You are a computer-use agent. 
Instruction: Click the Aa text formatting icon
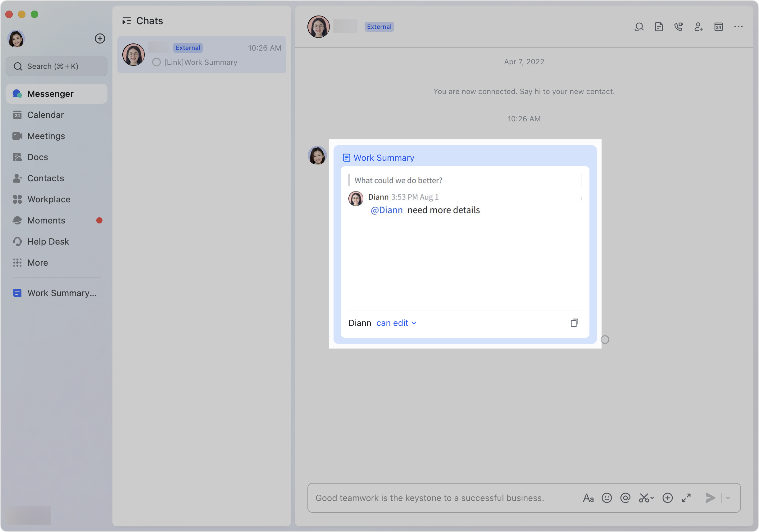pos(588,498)
